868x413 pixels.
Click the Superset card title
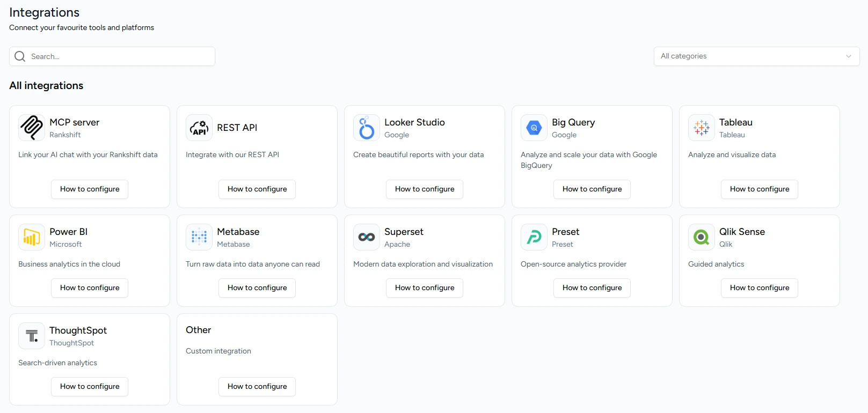click(x=404, y=232)
